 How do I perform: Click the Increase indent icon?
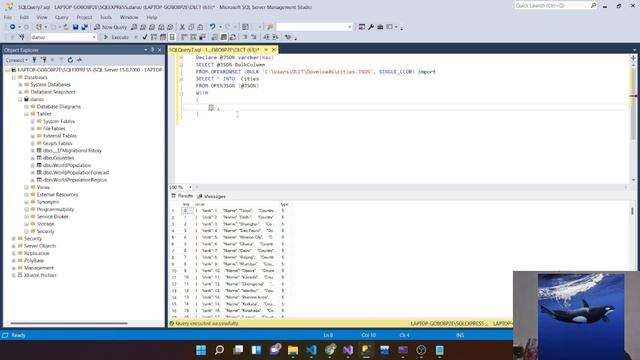tap(276, 37)
